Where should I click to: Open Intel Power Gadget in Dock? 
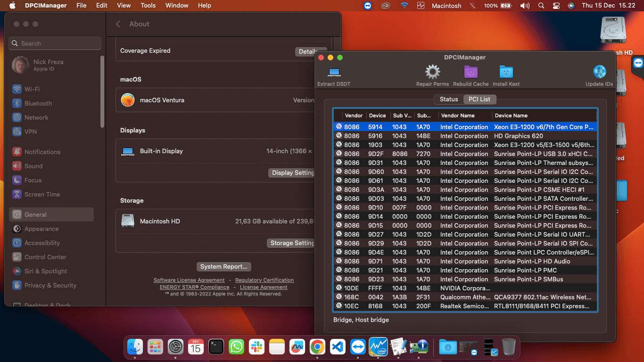click(378, 347)
